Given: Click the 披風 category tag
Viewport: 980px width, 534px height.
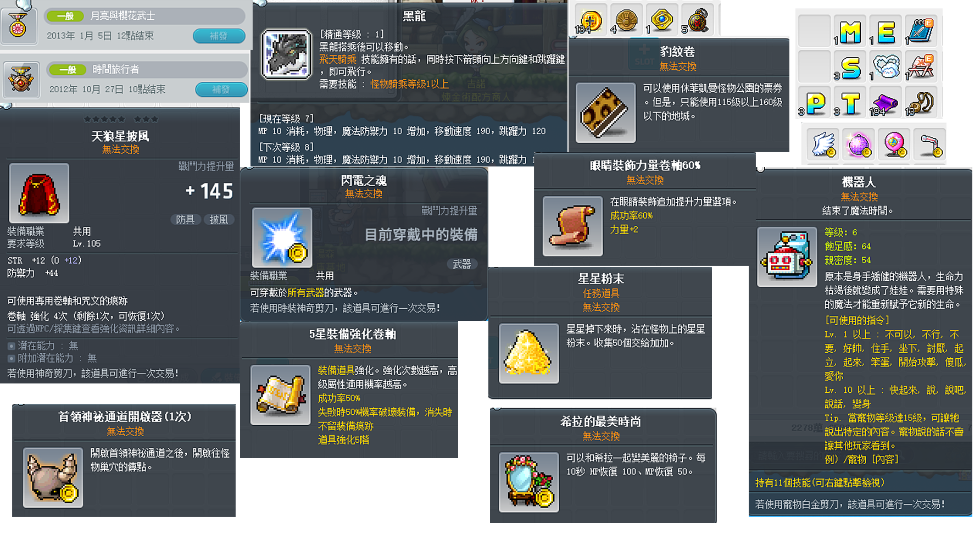Looking at the screenshot, I should (219, 220).
